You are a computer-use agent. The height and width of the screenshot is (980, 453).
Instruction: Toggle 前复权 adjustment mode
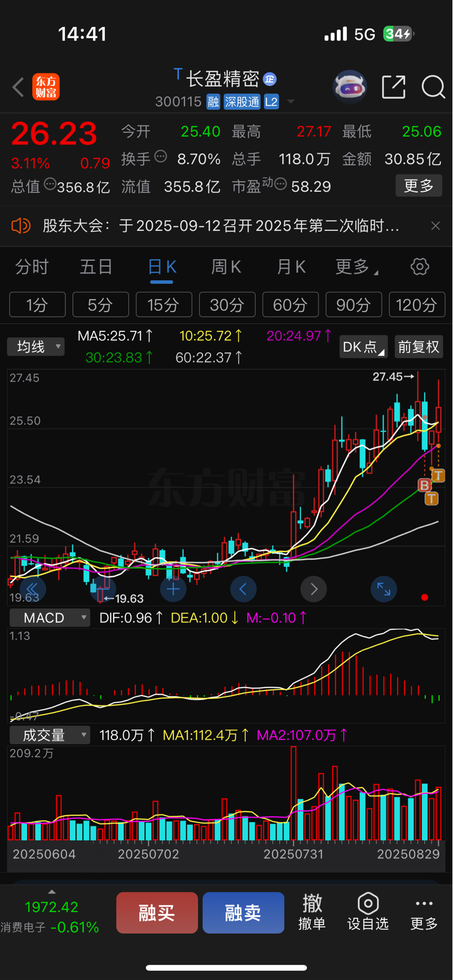coord(419,347)
